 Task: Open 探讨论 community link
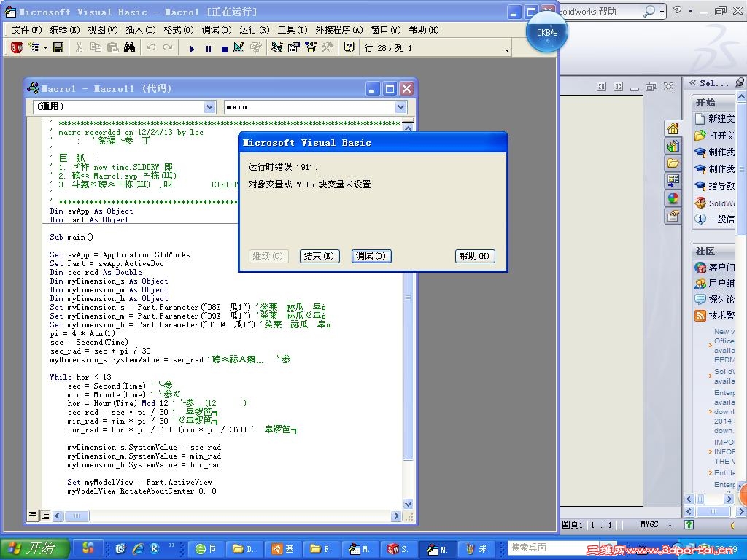click(715, 299)
